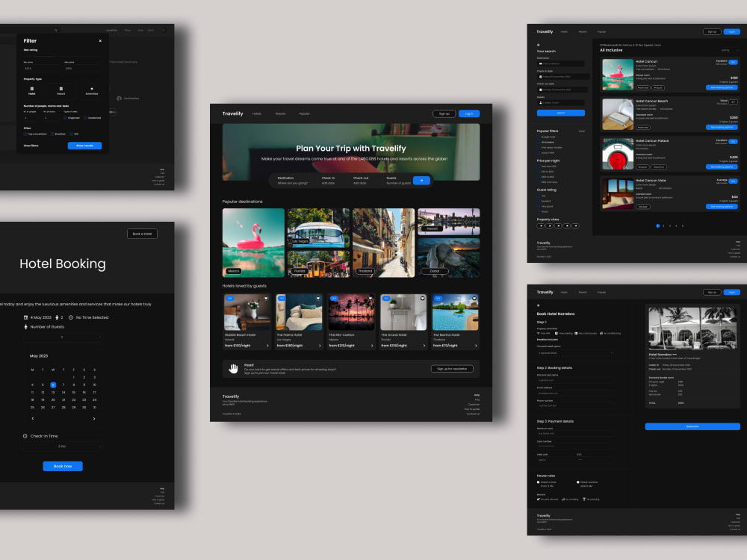Go to page 2 of search results

pyautogui.click(x=663, y=225)
